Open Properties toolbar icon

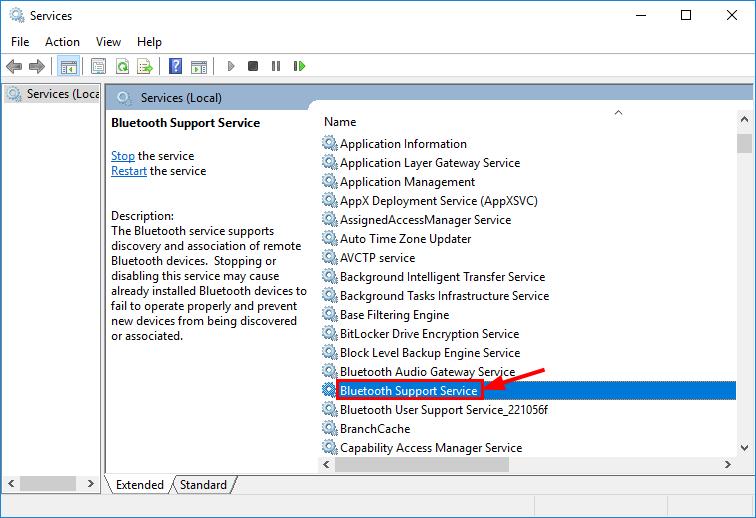[x=98, y=66]
